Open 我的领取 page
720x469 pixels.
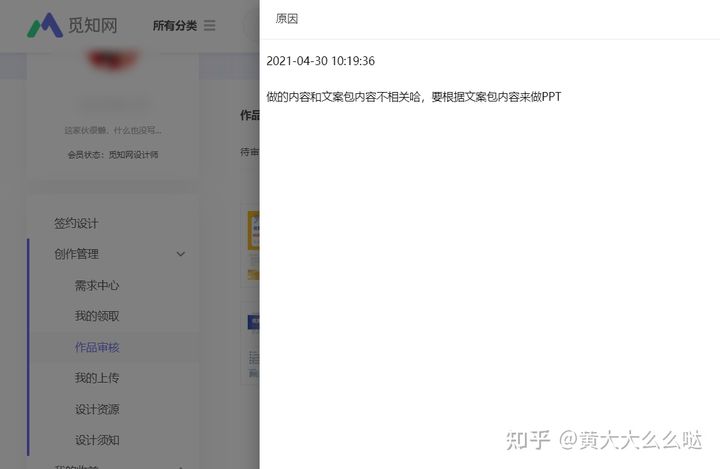(97, 316)
